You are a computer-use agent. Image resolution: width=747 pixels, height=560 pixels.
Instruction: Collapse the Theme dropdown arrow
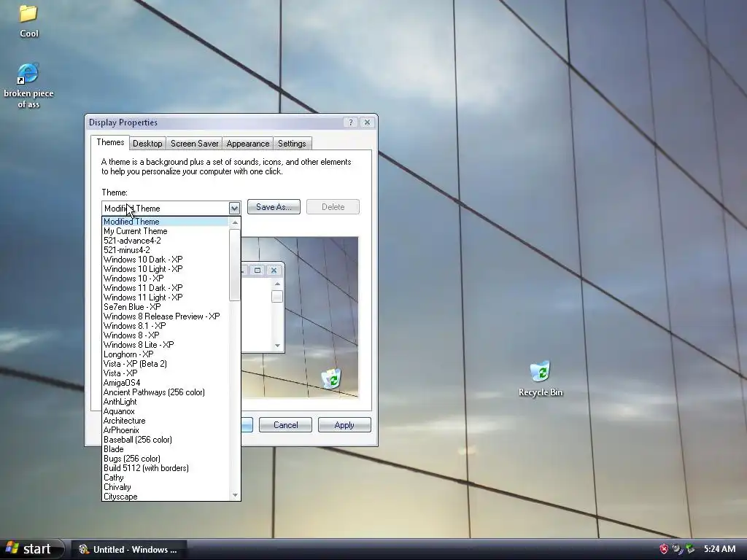tap(234, 208)
